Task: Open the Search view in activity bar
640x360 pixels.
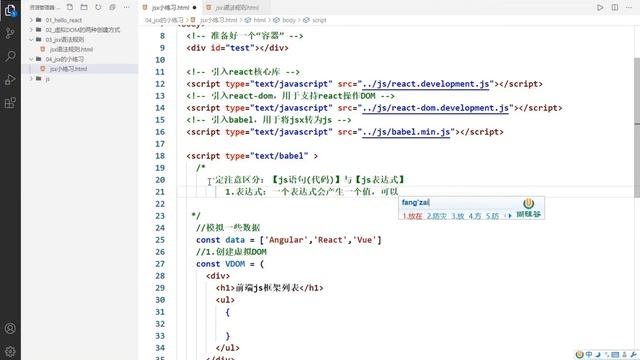Action: pyautogui.click(x=10, y=56)
